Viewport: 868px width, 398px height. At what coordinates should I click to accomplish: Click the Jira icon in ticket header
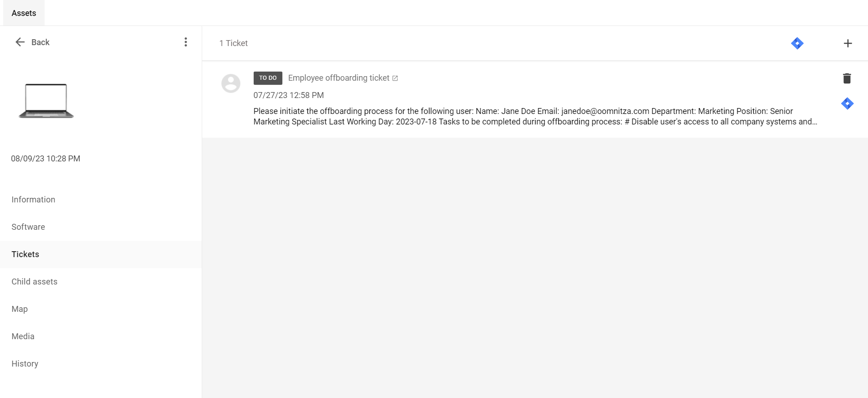click(x=797, y=43)
